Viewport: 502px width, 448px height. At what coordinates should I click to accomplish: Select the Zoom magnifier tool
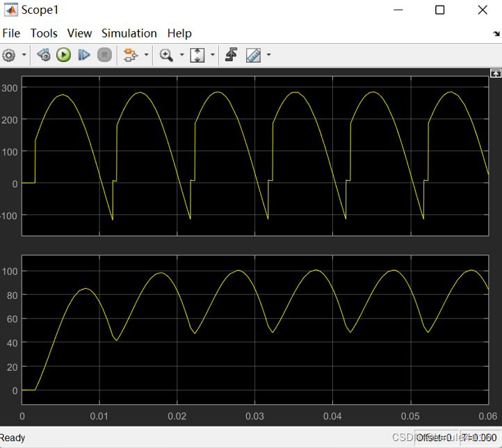[166, 55]
